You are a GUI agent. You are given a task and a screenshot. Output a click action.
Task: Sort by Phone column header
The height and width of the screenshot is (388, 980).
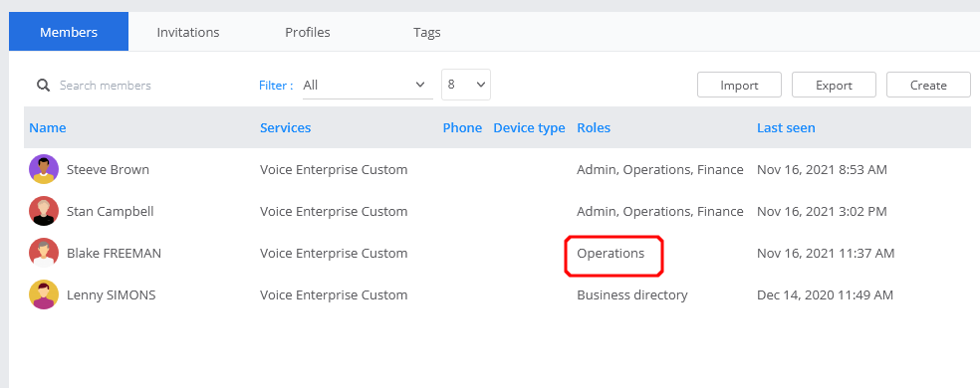[462, 127]
